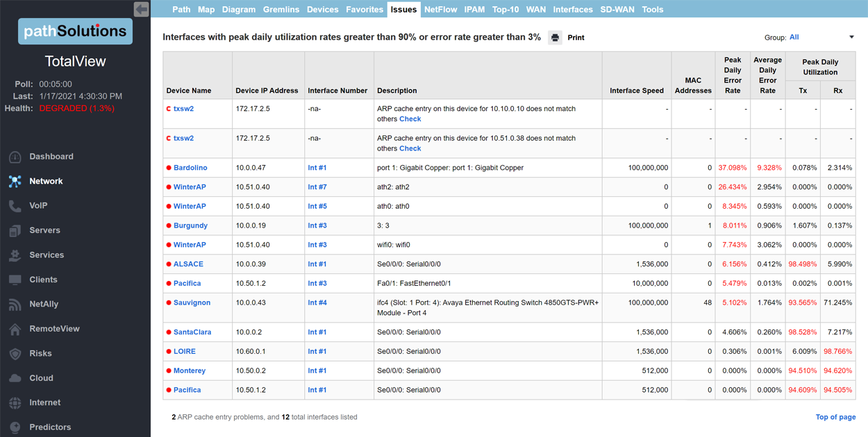Click the printer icon next to Print
The image size is (868, 437).
point(555,37)
